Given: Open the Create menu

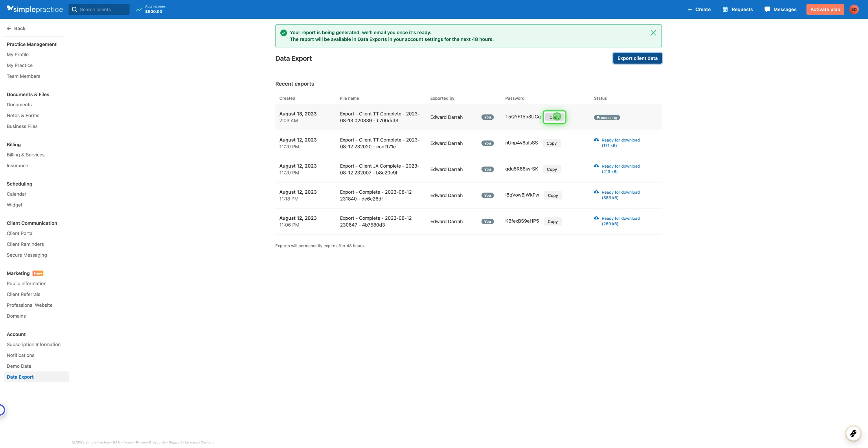Looking at the screenshot, I should [699, 10].
